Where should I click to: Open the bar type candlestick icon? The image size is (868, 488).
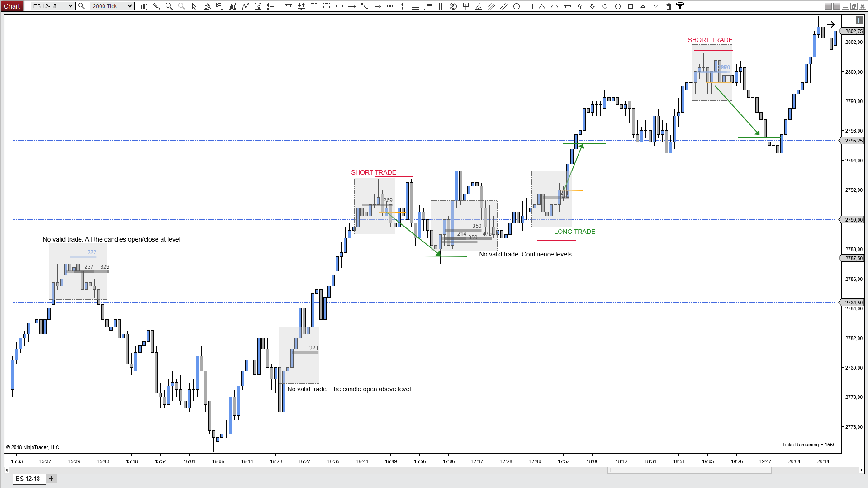pyautogui.click(x=144, y=6)
